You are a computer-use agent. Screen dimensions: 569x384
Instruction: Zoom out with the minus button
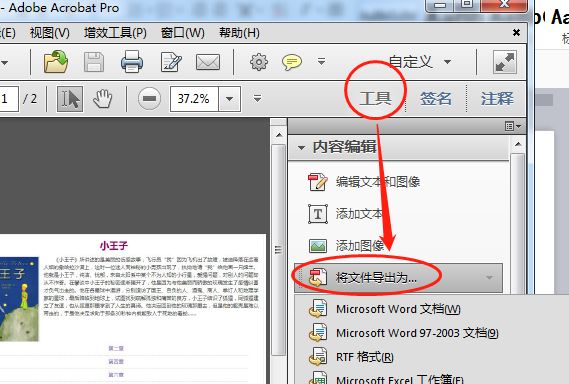tap(149, 99)
